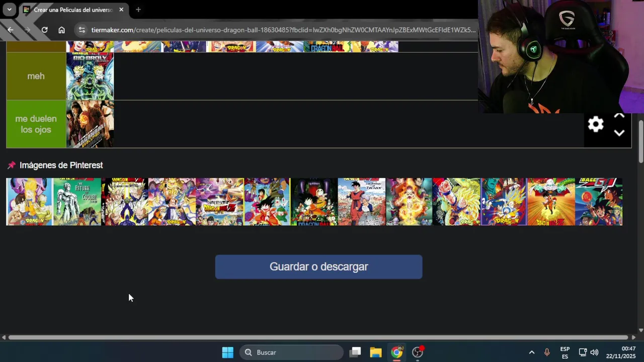The image size is (644, 362).
Task: Switch the ESP ES keyboard language
Action: 565,352
